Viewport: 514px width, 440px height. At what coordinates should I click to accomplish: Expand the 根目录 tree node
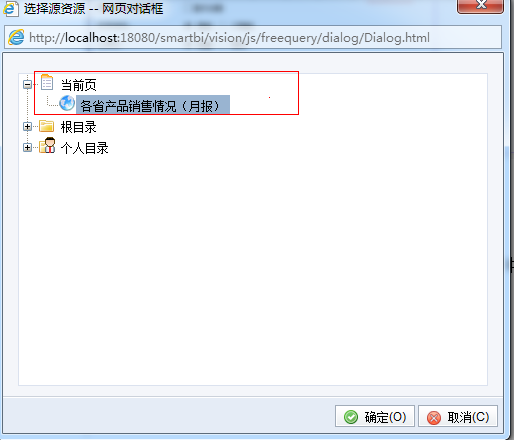[x=28, y=127]
